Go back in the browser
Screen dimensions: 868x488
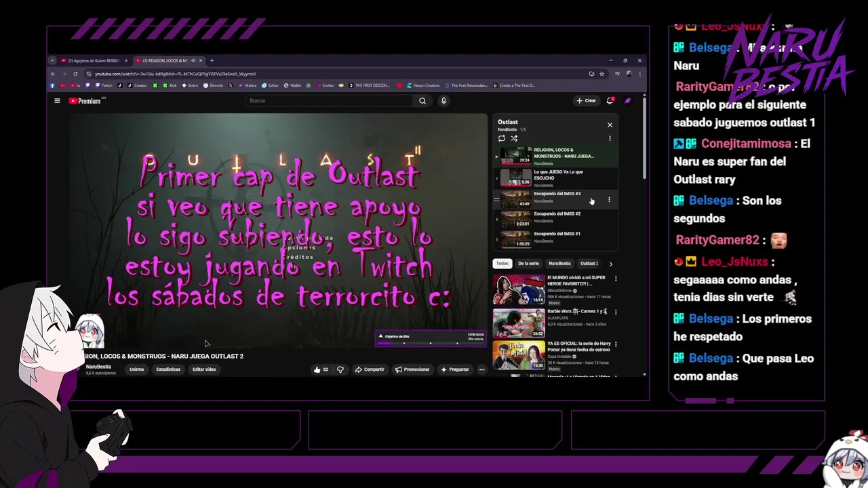54,74
